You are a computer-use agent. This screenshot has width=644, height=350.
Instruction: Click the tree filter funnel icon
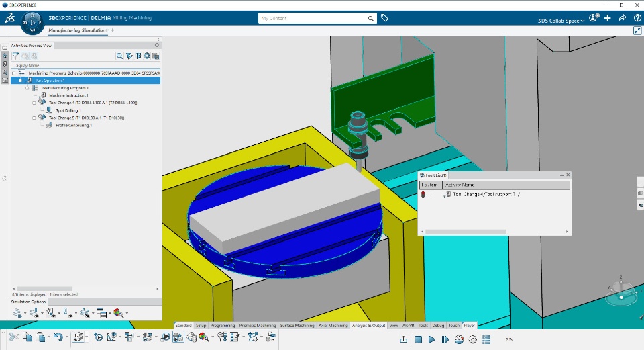15,56
